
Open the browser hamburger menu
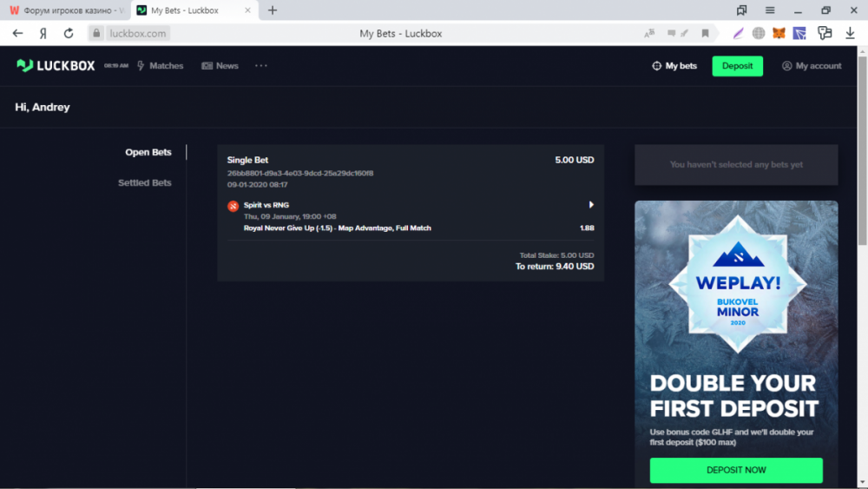[769, 10]
